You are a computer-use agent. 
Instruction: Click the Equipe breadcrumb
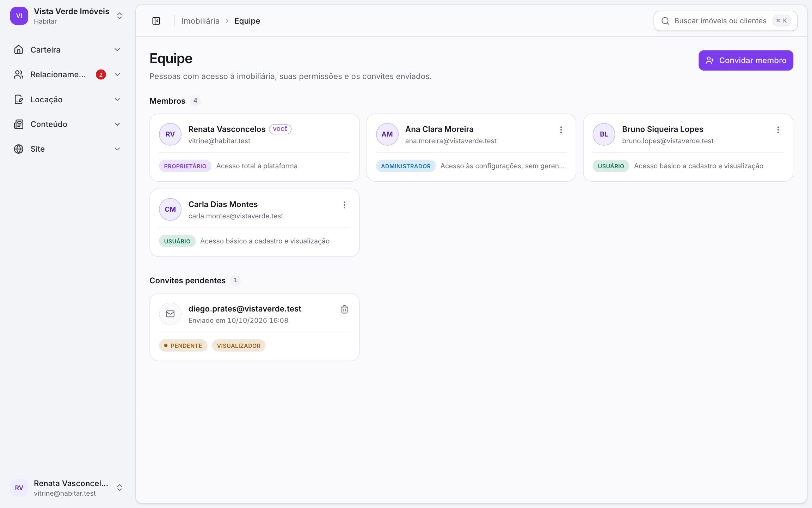click(247, 21)
